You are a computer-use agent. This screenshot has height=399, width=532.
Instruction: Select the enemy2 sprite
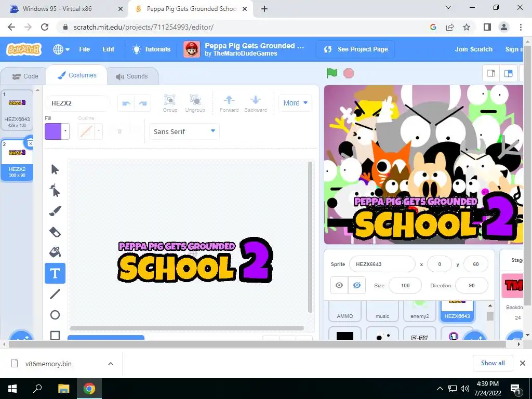click(420, 311)
